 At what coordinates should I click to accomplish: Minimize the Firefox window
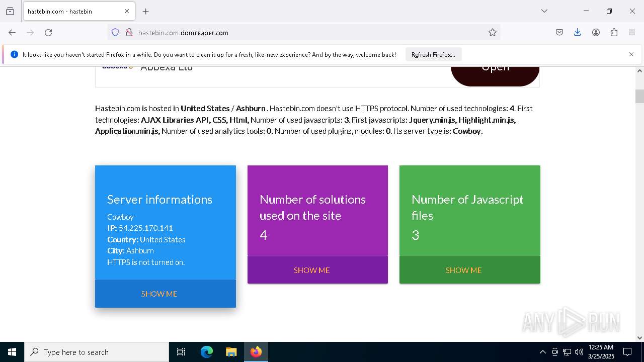pyautogui.click(x=586, y=11)
